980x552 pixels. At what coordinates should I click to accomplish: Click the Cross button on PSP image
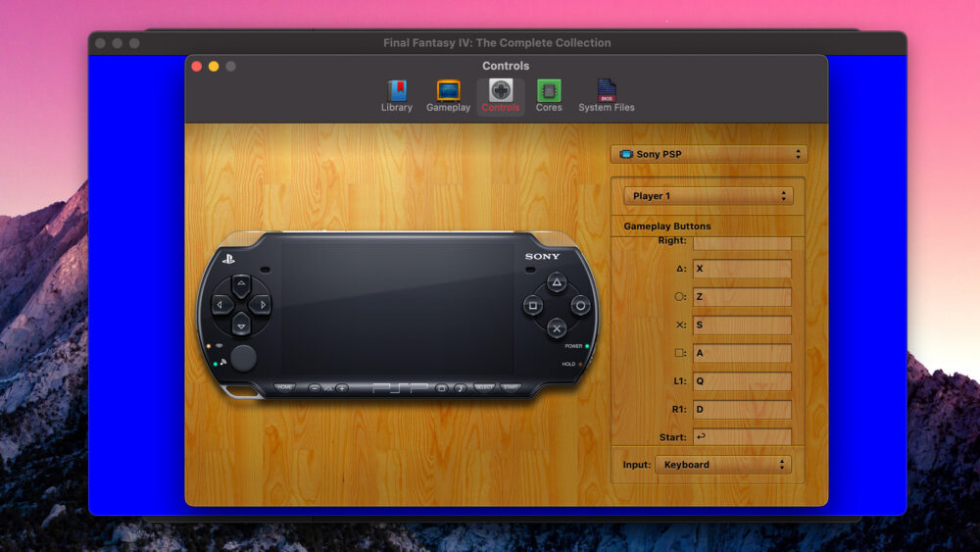point(557,328)
